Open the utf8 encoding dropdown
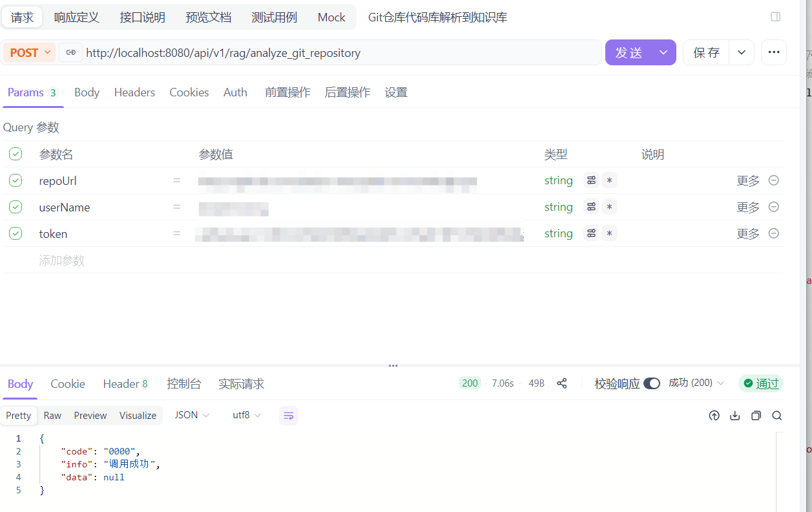 pos(247,415)
